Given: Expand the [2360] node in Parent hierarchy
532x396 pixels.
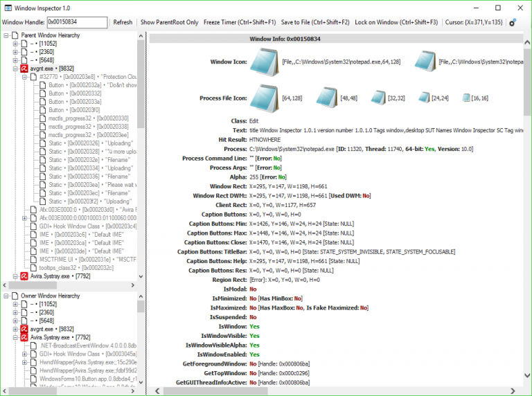Looking at the screenshot, I should tap(15, 52).
